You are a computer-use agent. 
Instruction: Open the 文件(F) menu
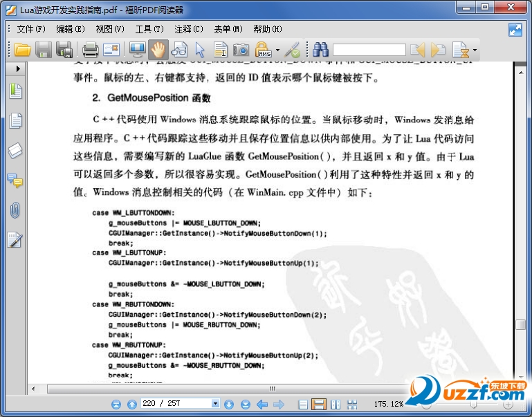coord(31,29)
